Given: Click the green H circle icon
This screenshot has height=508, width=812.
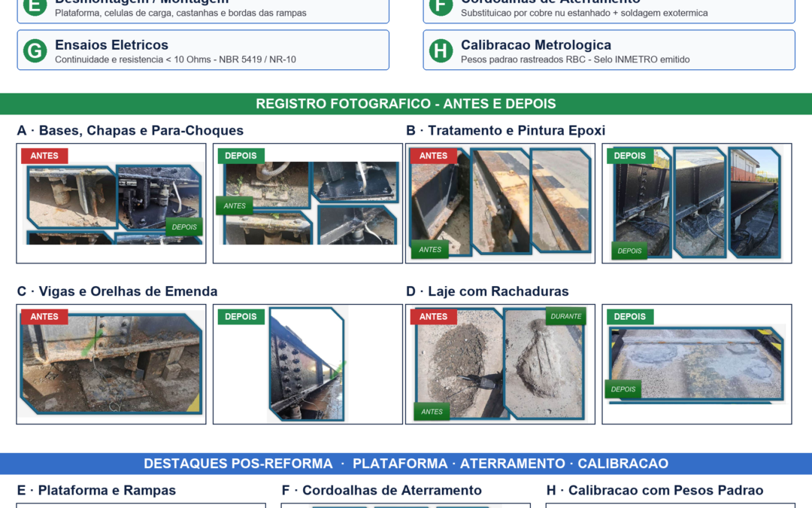Looking at the screenshot, I should point(441,51).
